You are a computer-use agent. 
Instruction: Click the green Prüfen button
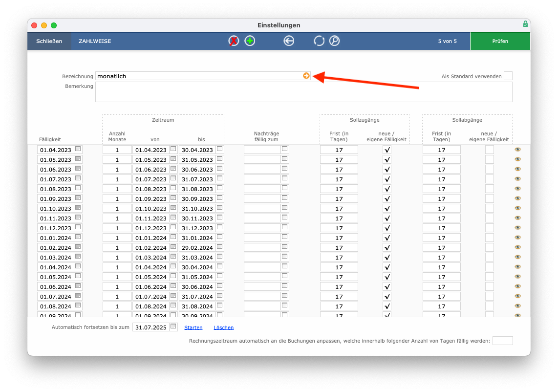[x=500, y=41]
